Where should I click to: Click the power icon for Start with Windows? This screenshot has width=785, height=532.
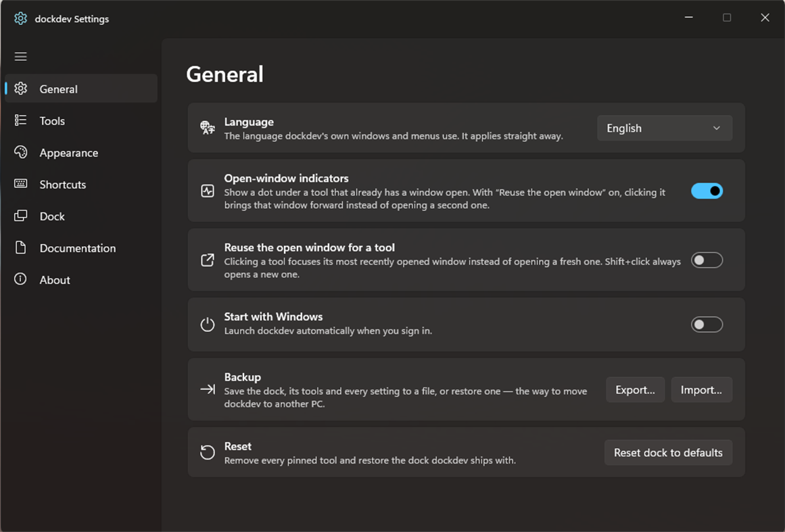click(x=208, y=324)
